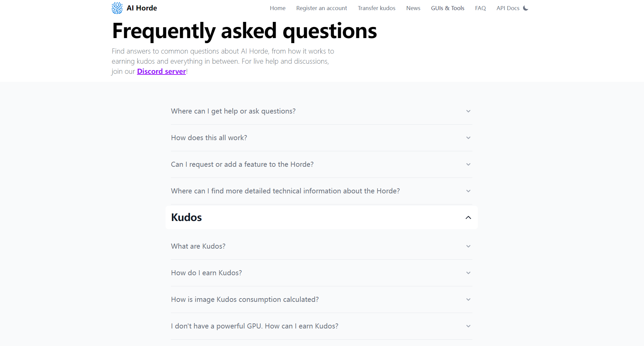Screen dimensions: 644x346
Task: Expand the detailed technical information question chevron
Action: (x=468, y=191)
